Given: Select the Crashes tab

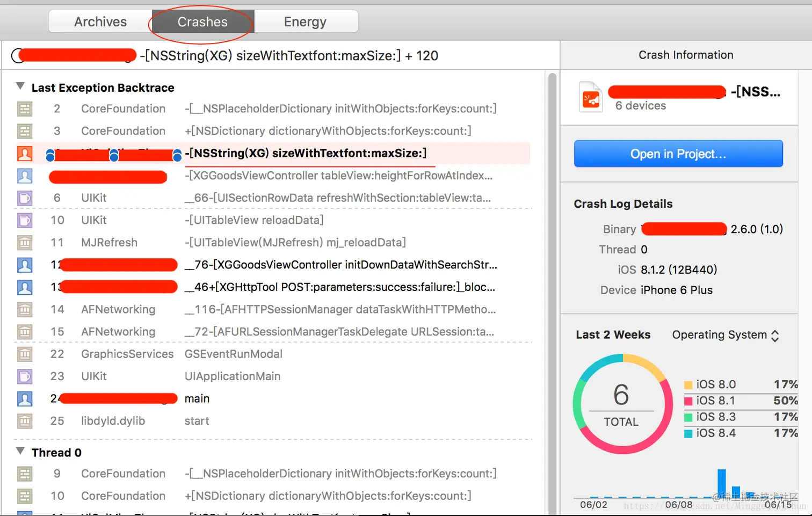Looking at the screenshot, I should click(x=202, y=22).
